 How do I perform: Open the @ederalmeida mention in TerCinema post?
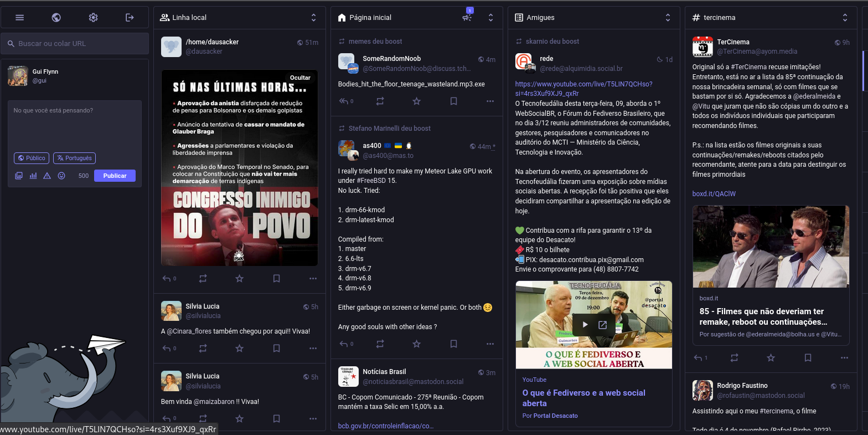(x=814, y=96)
